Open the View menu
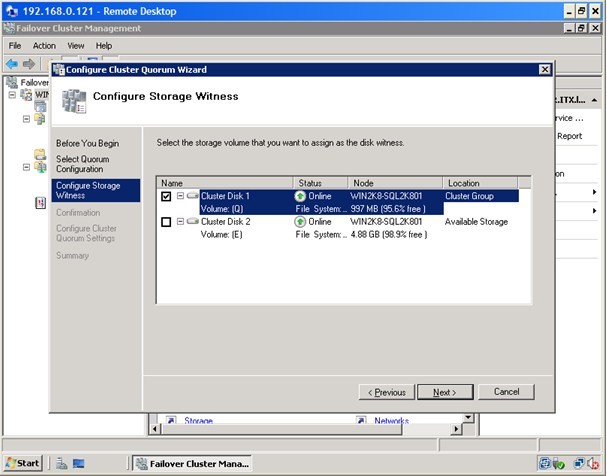 tap(75, 46)
